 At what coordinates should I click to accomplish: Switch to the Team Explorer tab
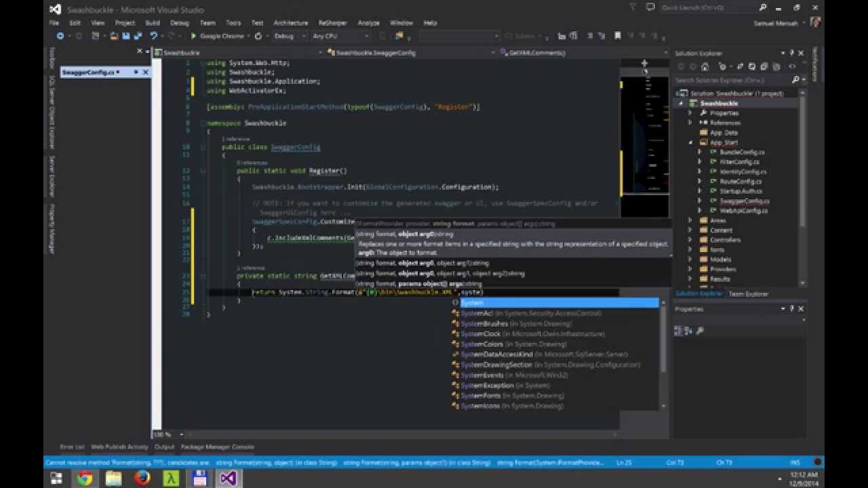tap(749, 293)
